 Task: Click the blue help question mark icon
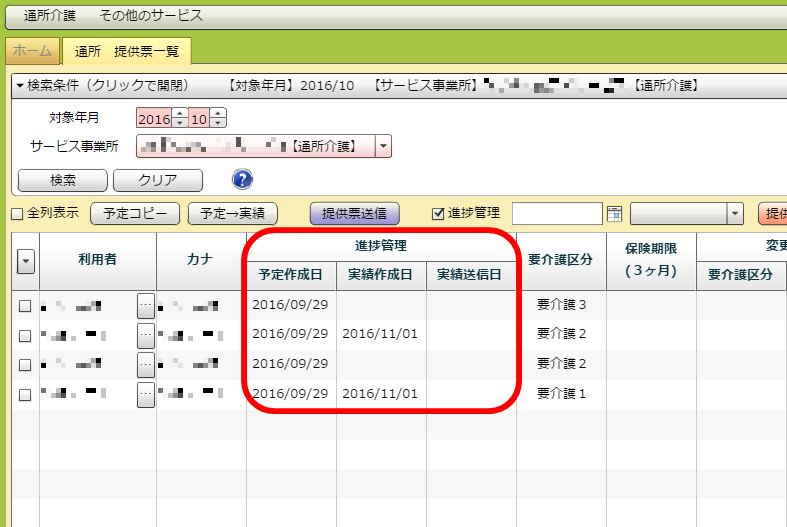point(242,180)
